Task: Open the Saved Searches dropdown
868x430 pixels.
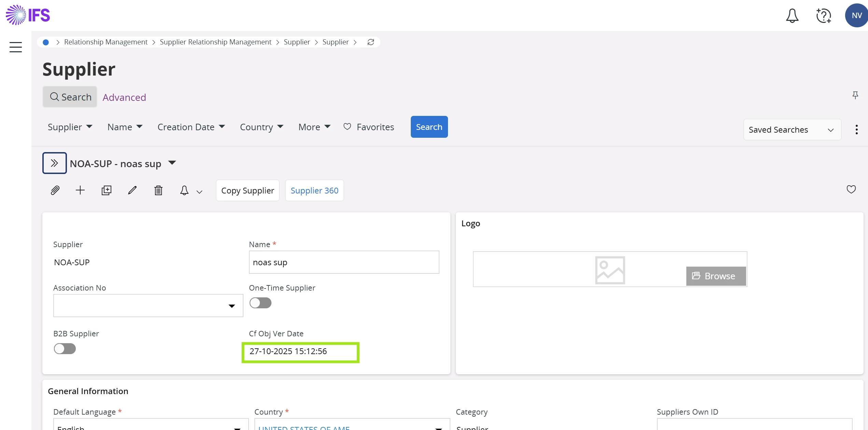Action: [x=792, y=130]
